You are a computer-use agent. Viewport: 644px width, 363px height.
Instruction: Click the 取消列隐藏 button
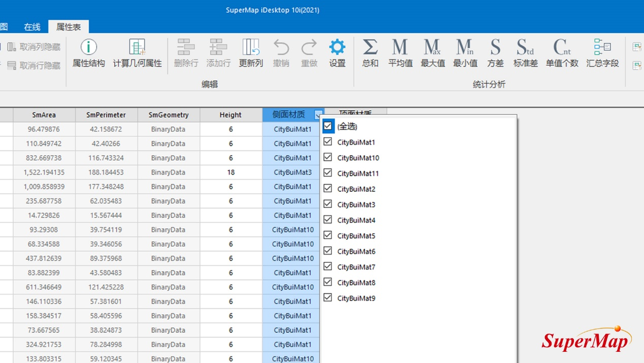point(35,47)
